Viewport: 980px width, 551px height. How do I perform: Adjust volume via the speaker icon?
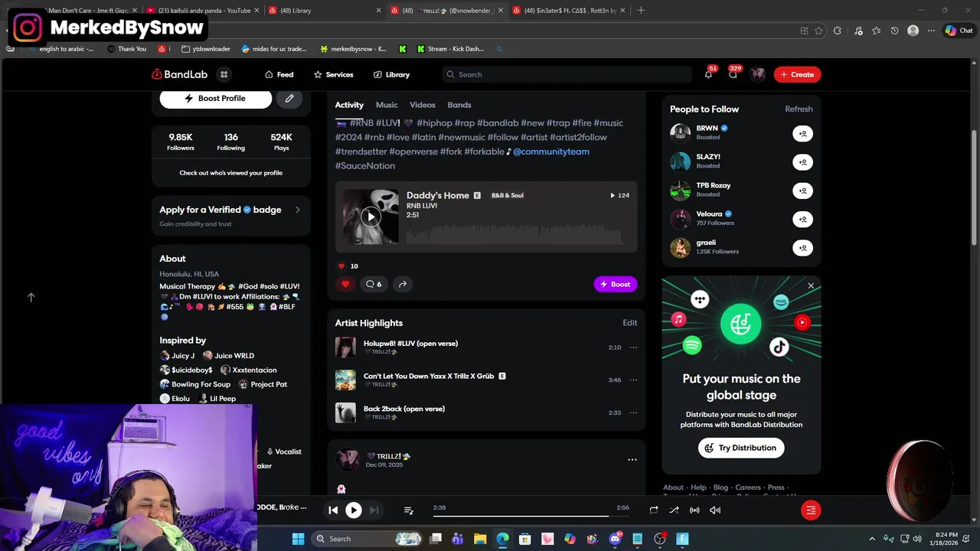(x=715, y=510)
